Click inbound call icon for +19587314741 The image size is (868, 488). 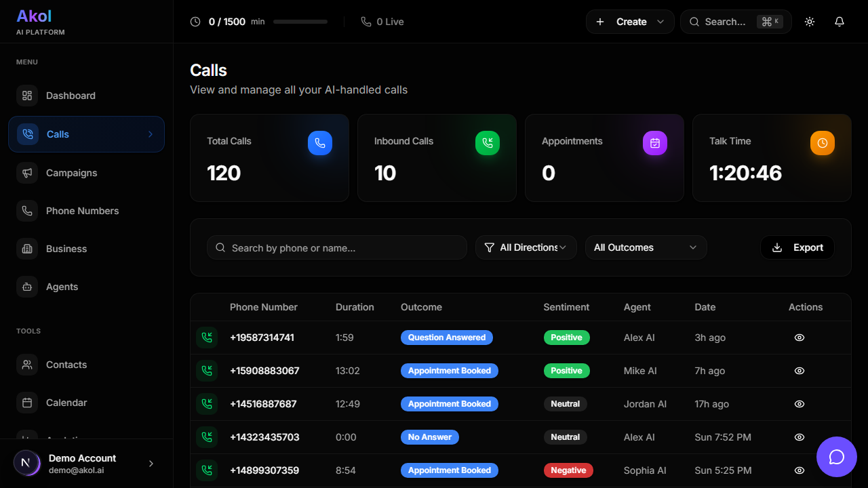pyautogui.click(x=207, y=338)
